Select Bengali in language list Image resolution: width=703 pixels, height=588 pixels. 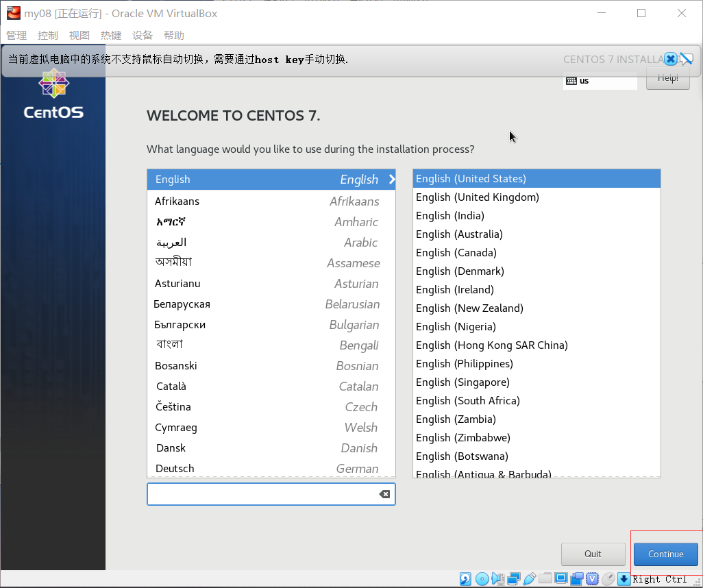coord(271,345)
